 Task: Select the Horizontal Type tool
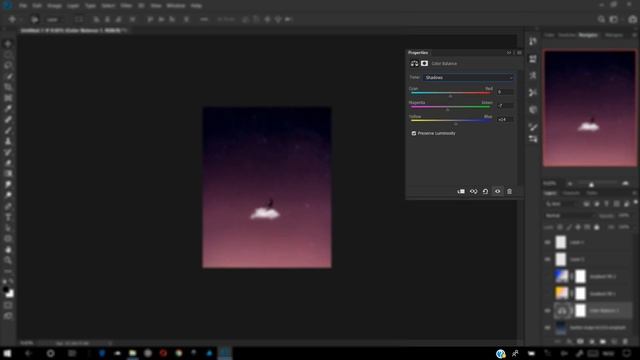[8, 217]
